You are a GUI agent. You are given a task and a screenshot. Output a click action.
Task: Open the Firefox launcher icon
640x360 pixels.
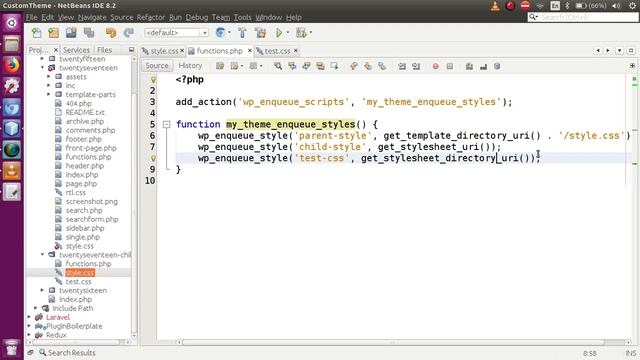pos(11,65)
